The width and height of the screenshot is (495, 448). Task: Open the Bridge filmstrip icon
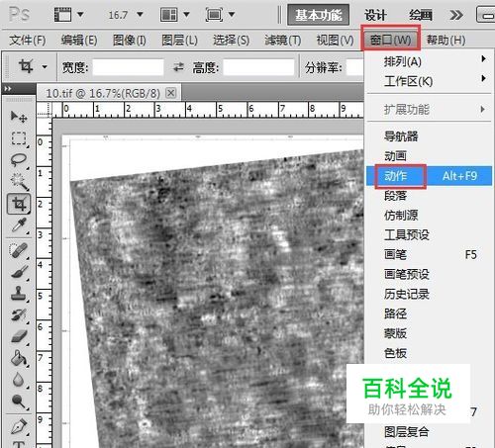[x=62, y=15]
